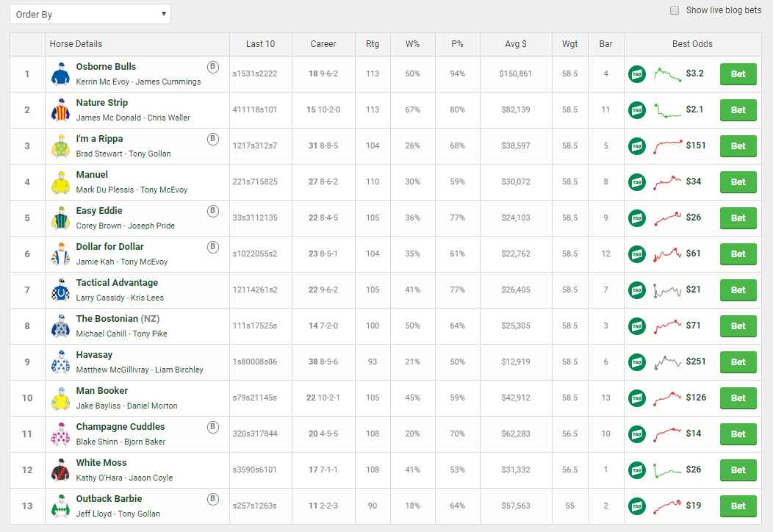This screenshot has height=532, width=773.
Task: Click the TAB bookmaker icon in Manuel's row
Action: tap(636, 182)
